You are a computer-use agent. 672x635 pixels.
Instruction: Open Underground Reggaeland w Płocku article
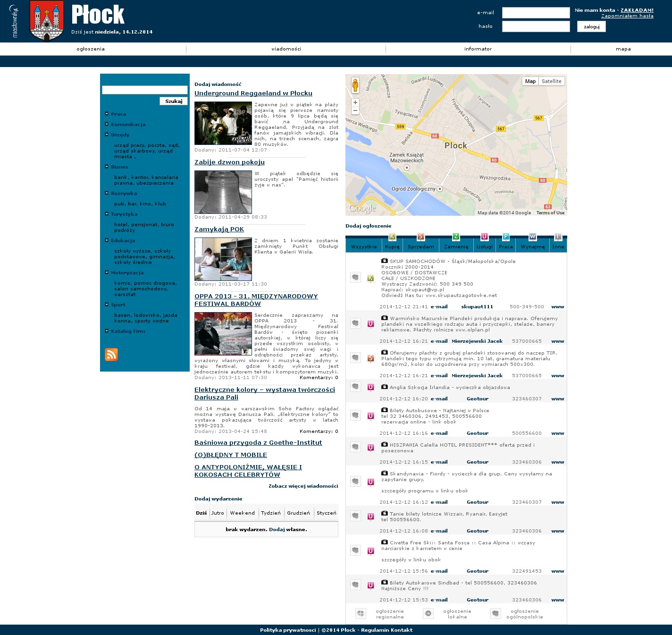[253, 93]
